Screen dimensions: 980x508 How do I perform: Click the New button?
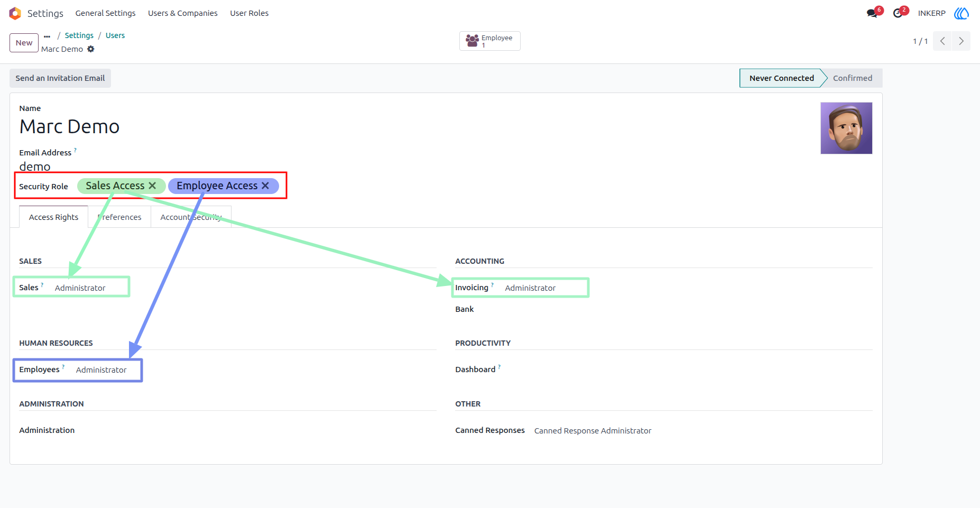pyautogui.click(x=24, y=43)
